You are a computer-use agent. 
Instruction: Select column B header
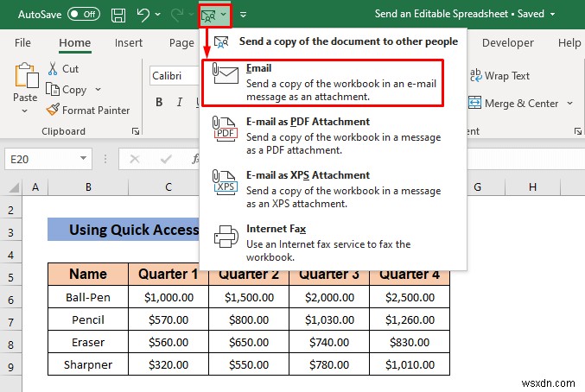point(88,187)
